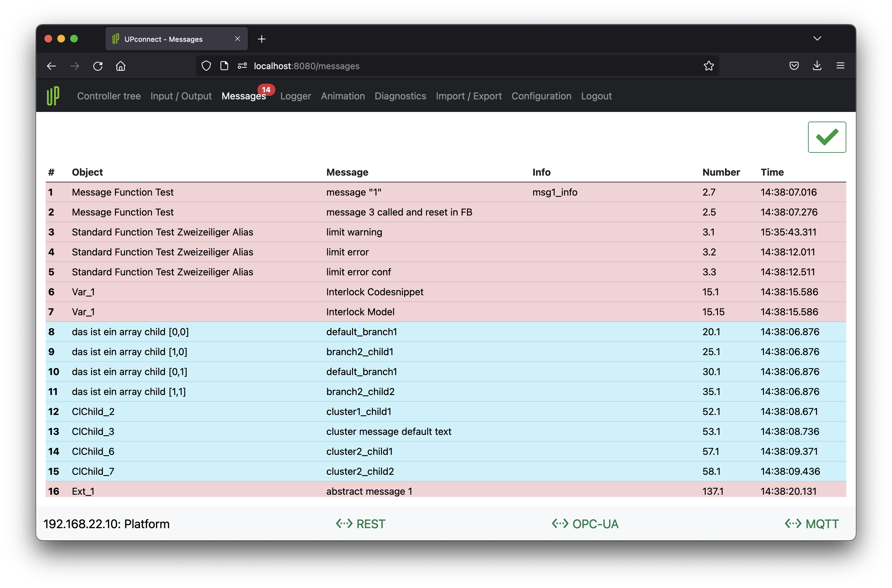The width and height of the screenshot is (892, 588).
Task: Click the Logout link
Action: pos(596,96)
